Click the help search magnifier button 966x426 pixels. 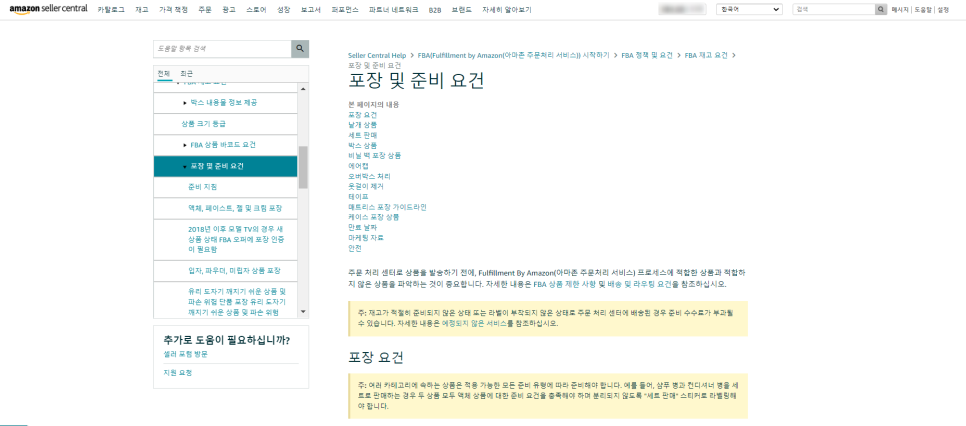click(x=300, y=49)
